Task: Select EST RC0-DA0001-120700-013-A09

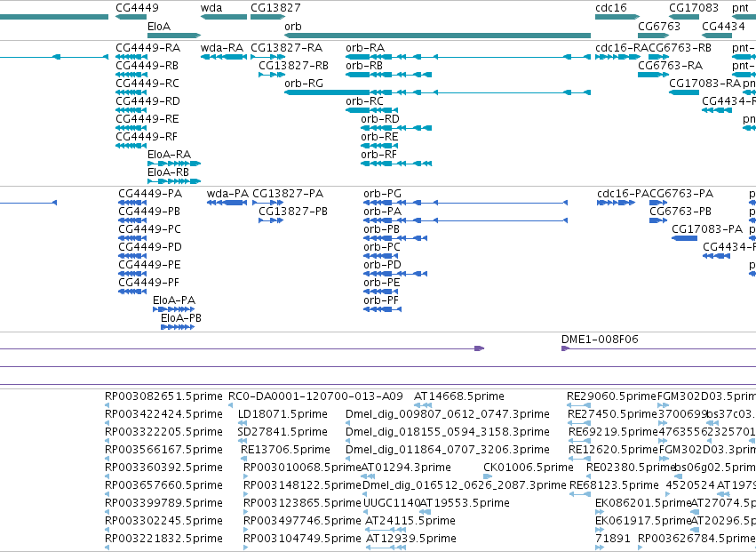Action: (231, 406)
